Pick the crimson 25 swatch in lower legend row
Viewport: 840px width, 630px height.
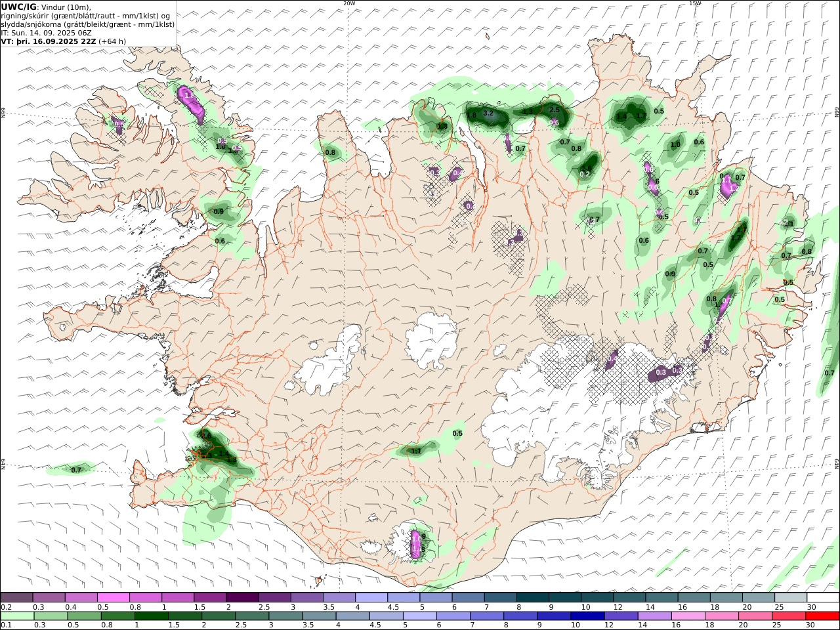(789, 616)
